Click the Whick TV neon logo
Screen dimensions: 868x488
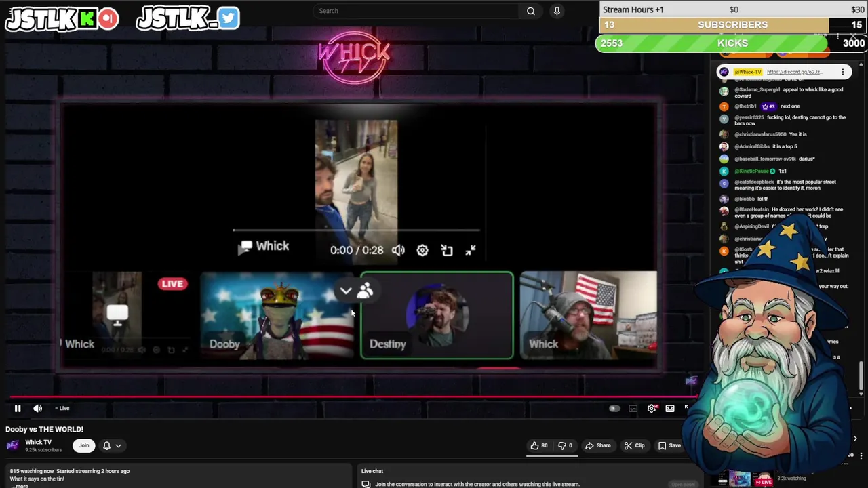(354, 58)
